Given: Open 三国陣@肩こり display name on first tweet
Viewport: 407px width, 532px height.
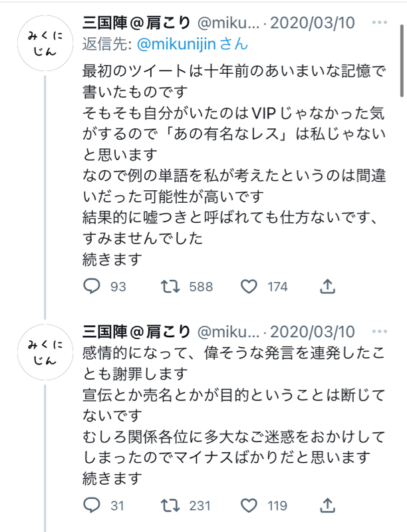Looking at the screenshot, I should (x=136, y=24).
